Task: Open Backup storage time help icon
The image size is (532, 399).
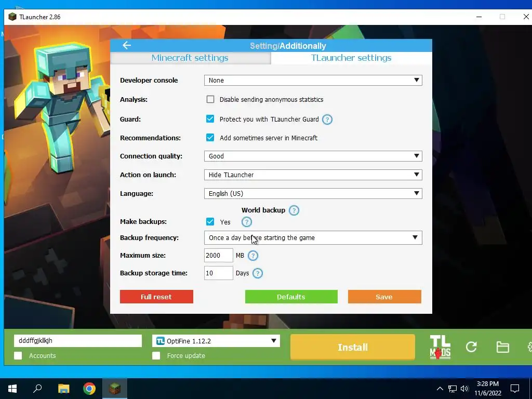Action: (x=258, y=273)
